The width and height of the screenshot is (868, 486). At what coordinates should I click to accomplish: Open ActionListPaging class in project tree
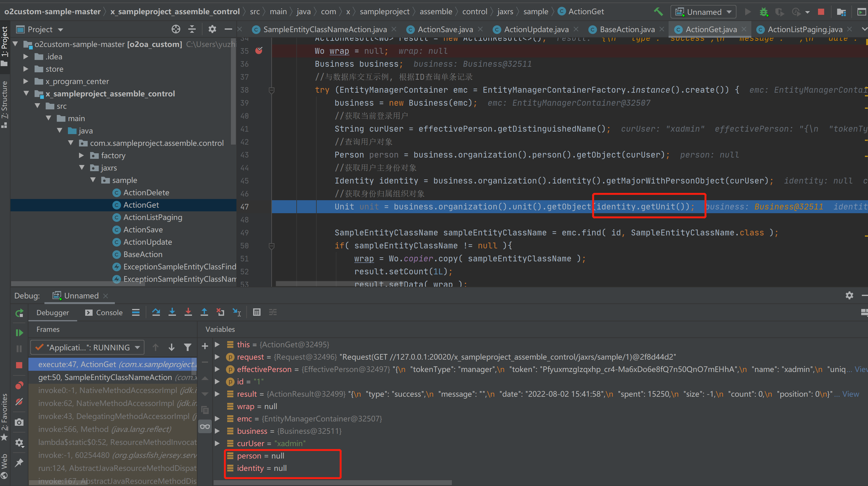click(152, 217)
